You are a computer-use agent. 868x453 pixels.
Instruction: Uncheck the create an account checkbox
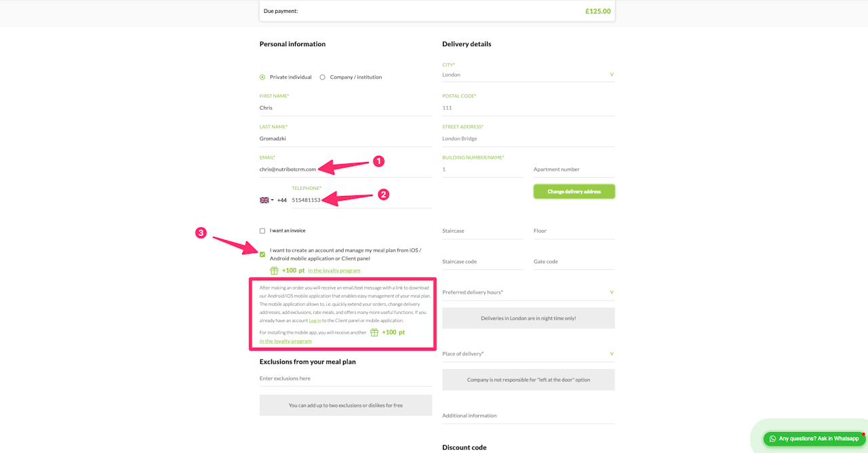click(x=262, y=254)
